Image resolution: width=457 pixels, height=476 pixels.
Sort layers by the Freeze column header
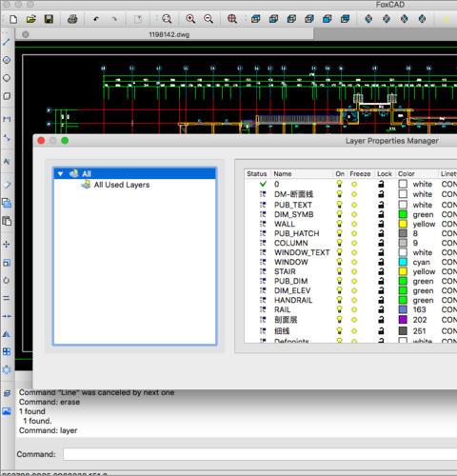(360, 174)
